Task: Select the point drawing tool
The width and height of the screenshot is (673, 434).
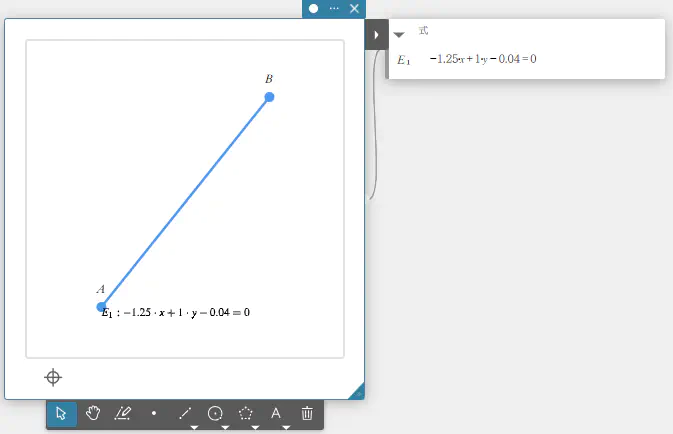Action: [x=154, y=413]
